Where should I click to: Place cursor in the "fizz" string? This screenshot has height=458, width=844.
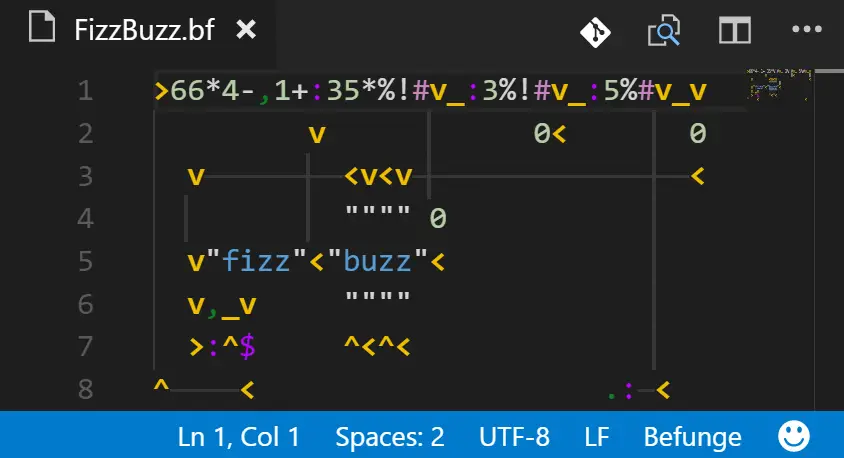(x=256, y=261)
